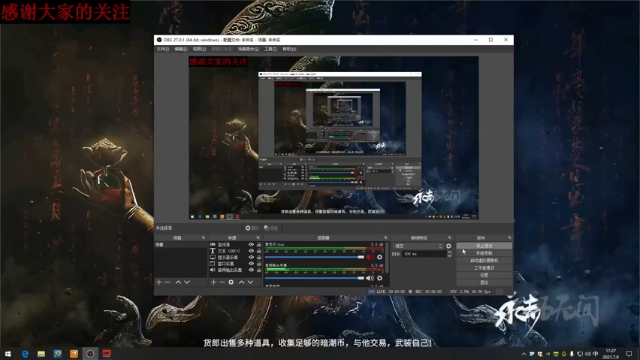Hide the 窗口采集 source

251,263
